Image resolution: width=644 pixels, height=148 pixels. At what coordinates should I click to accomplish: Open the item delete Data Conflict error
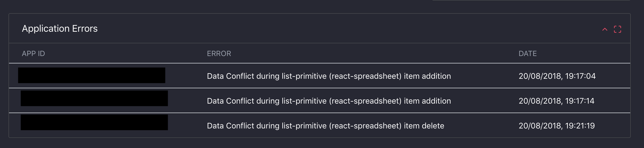tap(325, 126)
